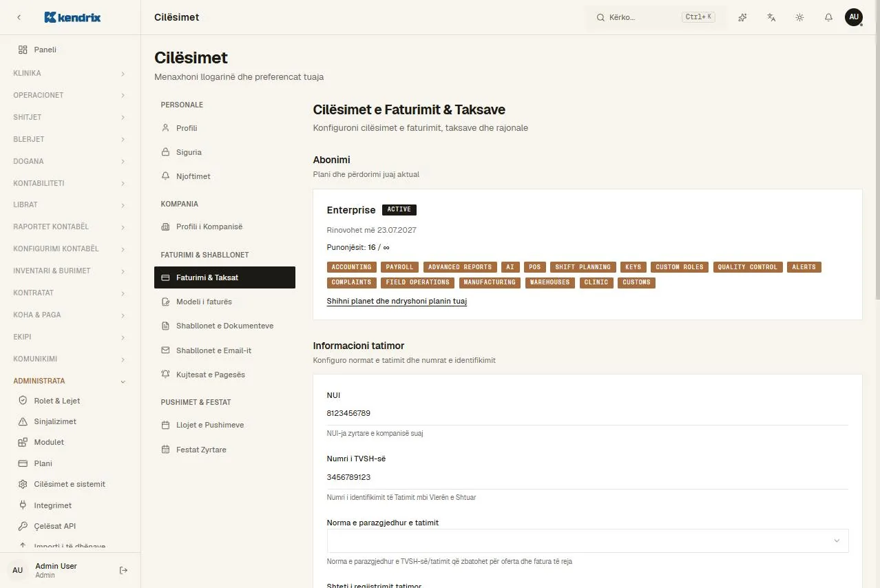Open the Norma e parazgjedhur e tatimit dropdown
The height and width of the screenshot is (588, 880).
[x=587, y=540]
